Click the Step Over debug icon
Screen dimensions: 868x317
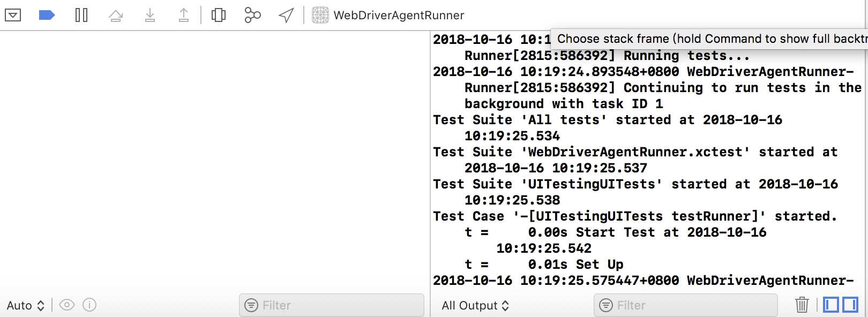coord(116,15)
